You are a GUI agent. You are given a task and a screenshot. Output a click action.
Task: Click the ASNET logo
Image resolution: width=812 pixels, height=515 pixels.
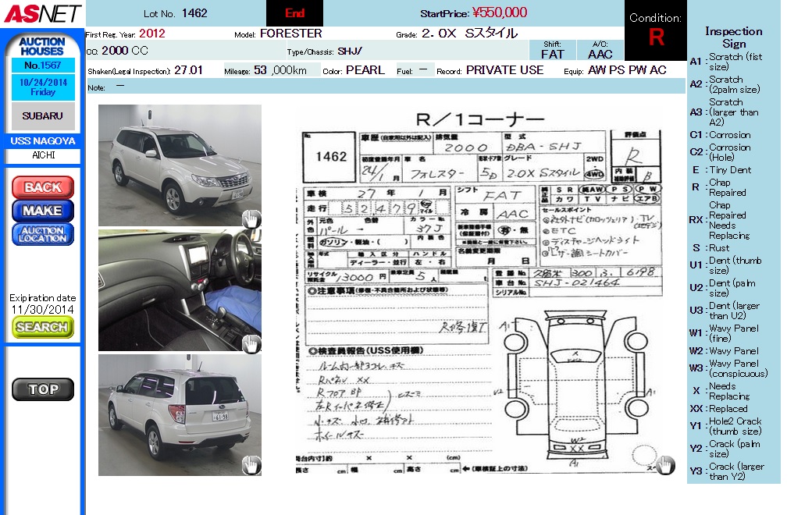pyautogui.click(x=41, y=13)
